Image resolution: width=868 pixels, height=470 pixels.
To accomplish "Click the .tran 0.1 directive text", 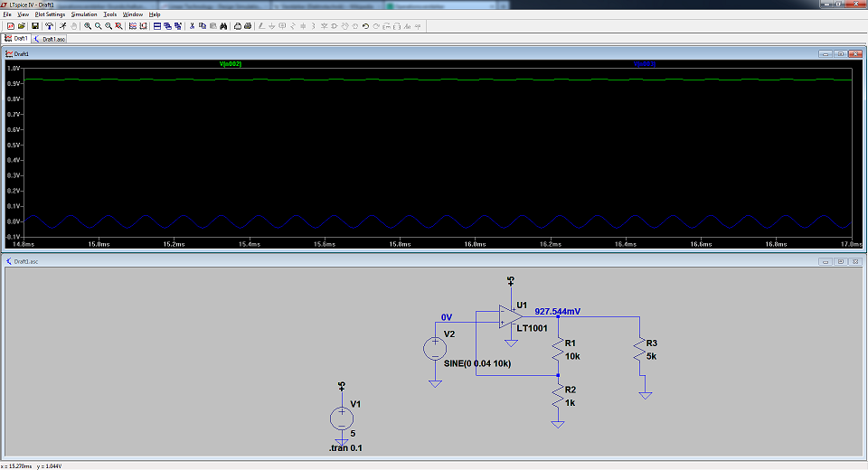I will [345, 448].
